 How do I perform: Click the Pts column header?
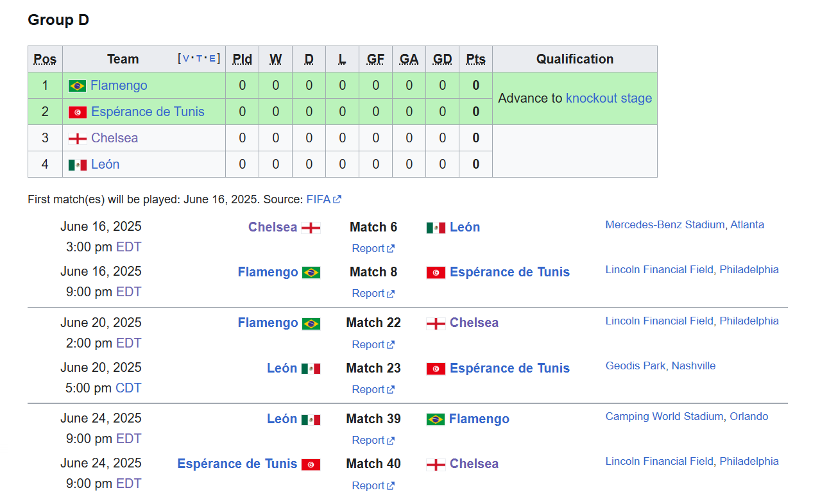click(475, 59)
